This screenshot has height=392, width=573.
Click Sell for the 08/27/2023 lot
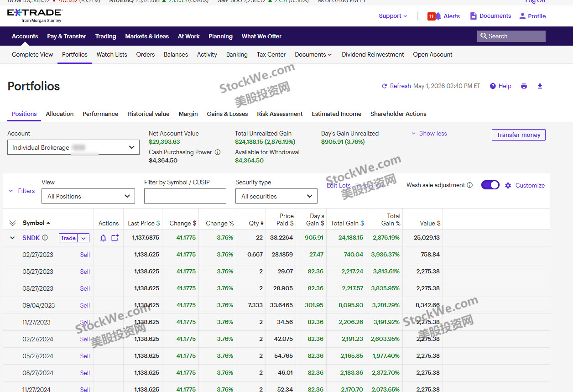coord(85,288)
